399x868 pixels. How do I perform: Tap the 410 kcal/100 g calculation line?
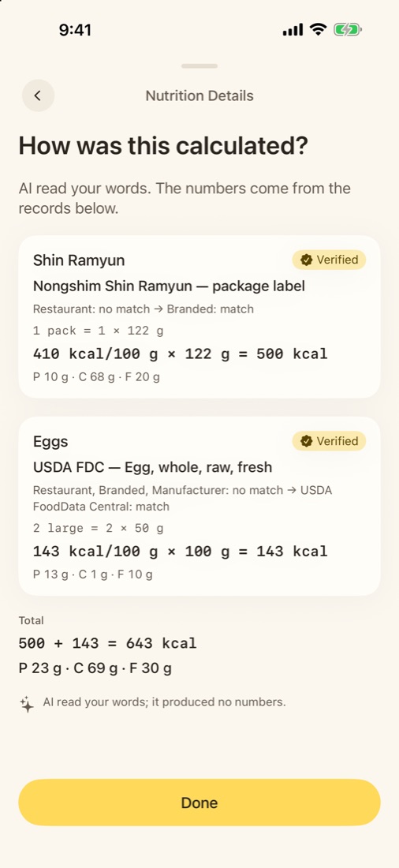tap(181, 354)
